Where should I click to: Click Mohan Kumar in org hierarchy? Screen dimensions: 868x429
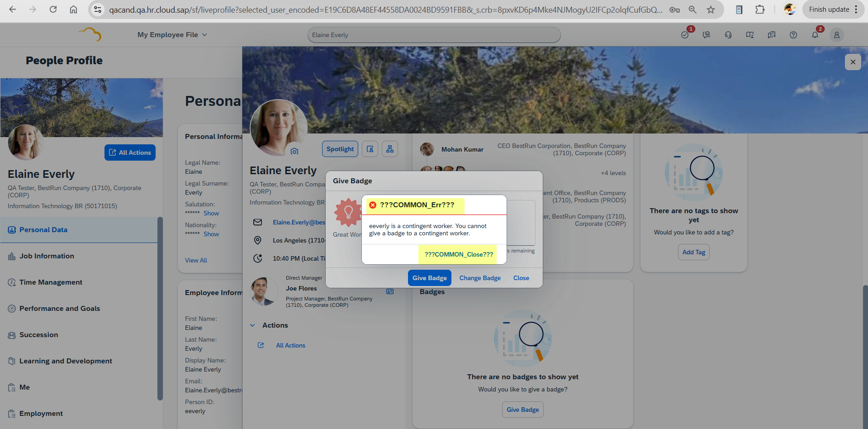462,149
